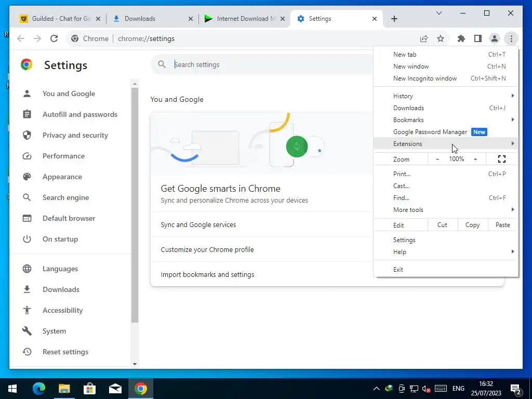Screen dimensions: 532x399
Task: Choose New tab from Chrome menu
Action: point(446,54)
